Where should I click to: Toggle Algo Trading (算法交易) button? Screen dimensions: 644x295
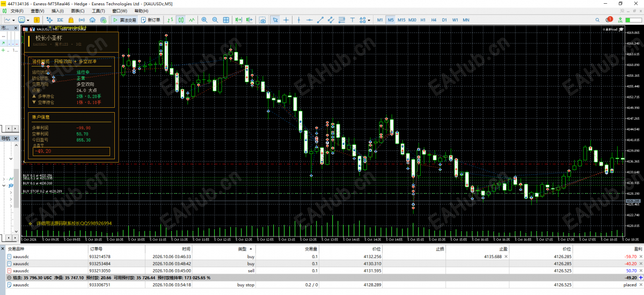(x=125, y=20)
